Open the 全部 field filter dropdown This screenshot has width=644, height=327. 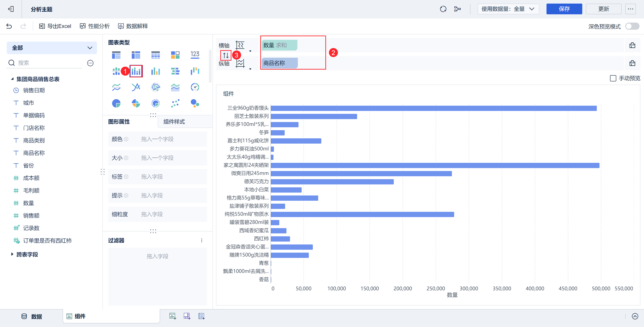point(52,48)
